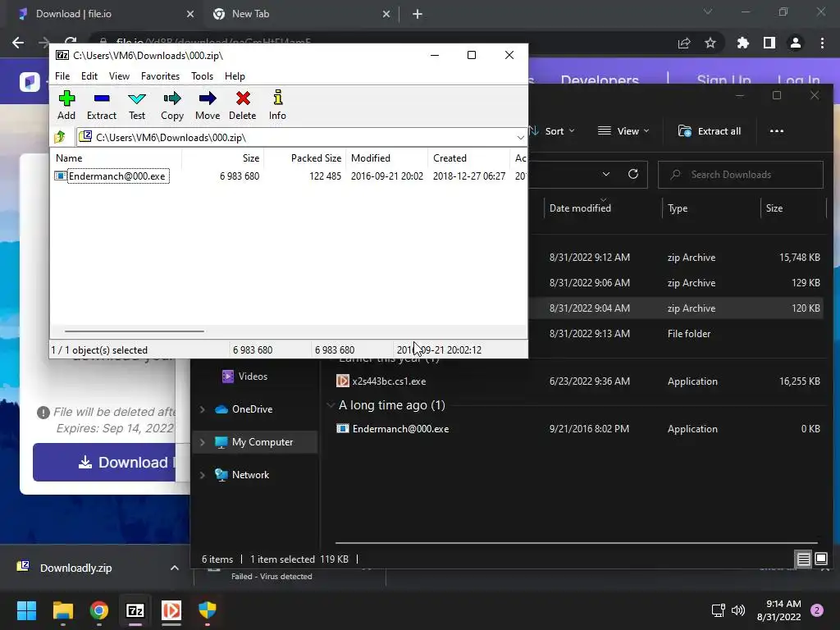Open the Sort dropdown in File Explorer
Image resolution: width=840 pixels, height=630 pixels.
552,131
